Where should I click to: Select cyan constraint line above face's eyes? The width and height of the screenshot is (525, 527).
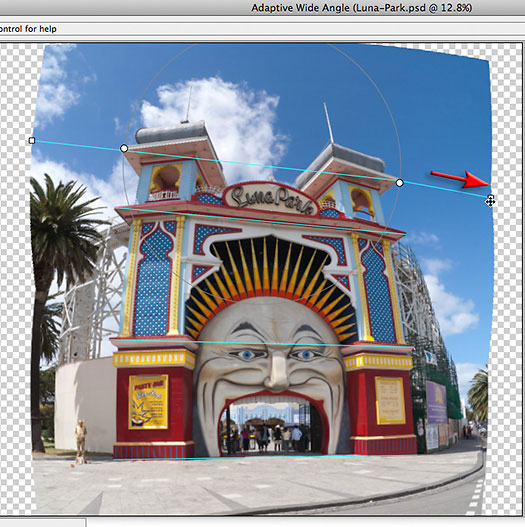click(262, 343)
